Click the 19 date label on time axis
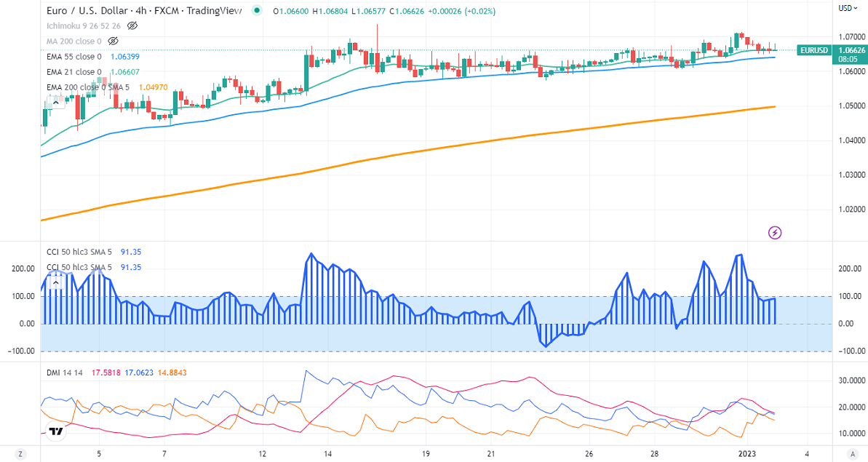The width and height of the screenshot is (868, 462). [x=426, y=454]
